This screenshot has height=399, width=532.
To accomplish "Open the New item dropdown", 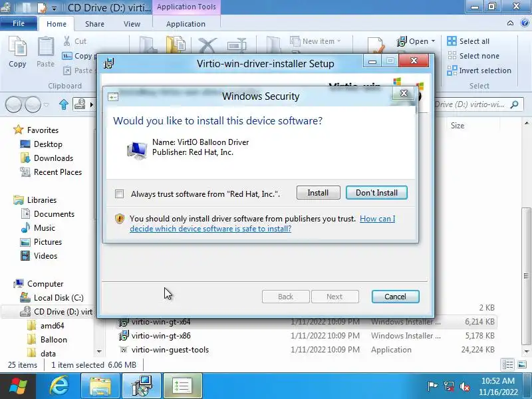I will tap(315, 41).
